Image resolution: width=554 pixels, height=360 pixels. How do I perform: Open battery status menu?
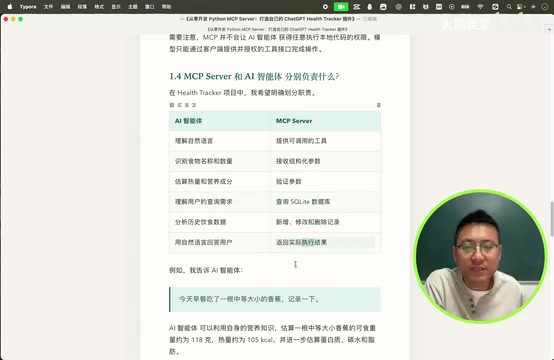click(x=465, y=6)
